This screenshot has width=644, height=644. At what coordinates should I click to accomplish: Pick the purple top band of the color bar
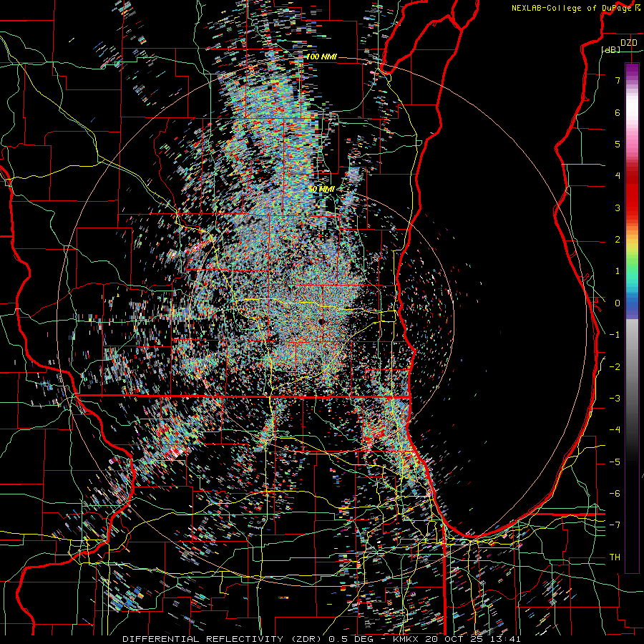[632, 70]
